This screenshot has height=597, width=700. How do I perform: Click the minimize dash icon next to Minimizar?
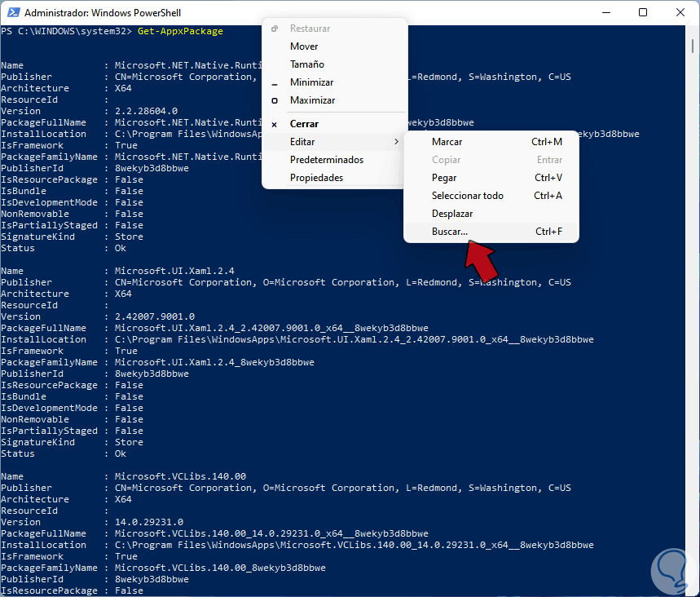[x=275, y=84]
